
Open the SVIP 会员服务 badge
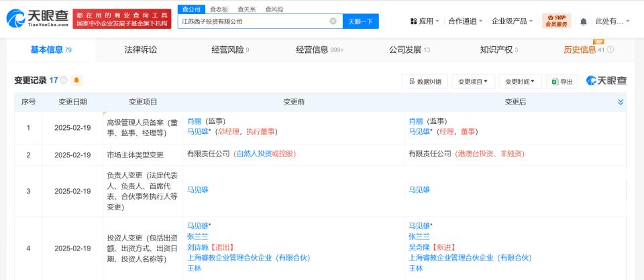[x=557, y=21]
